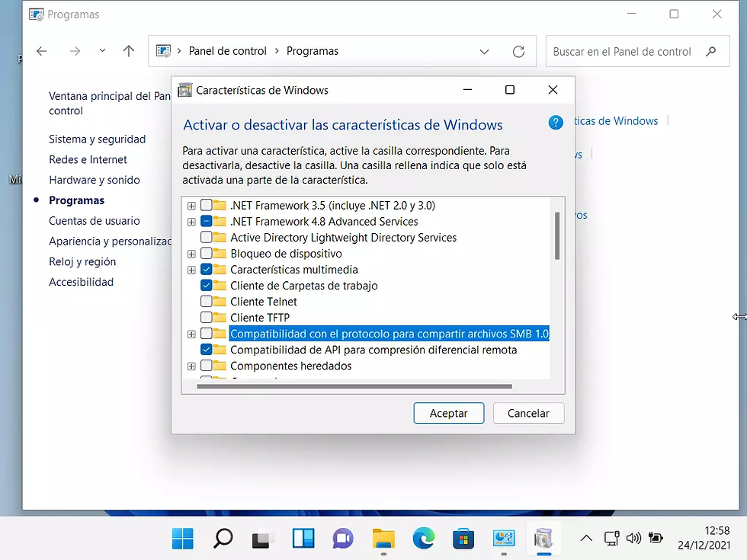Open address bar history dropdown
The image size is (747, 560).
pos(485,52)
